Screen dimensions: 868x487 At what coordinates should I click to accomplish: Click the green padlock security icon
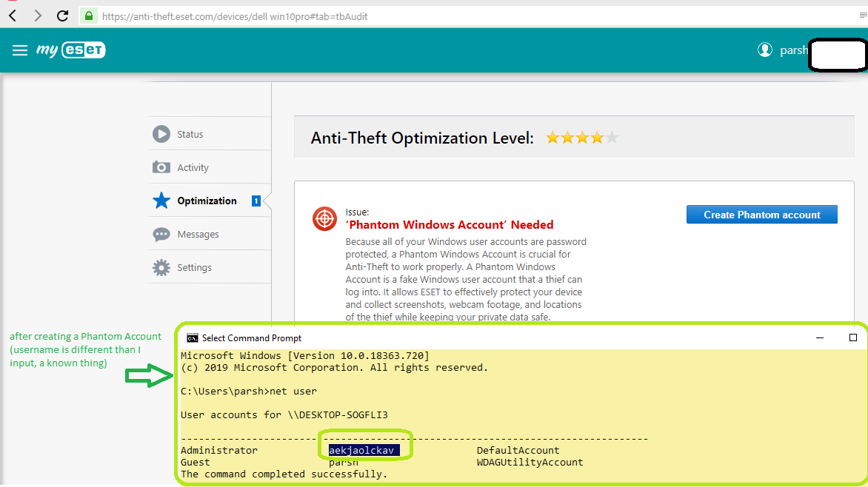pyautogui.click(x=89, y=16)
